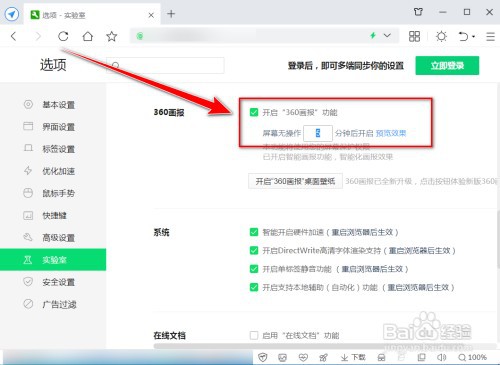Open 界面设置 in the sidebar

pyautogui.click(x=53, y=127)
